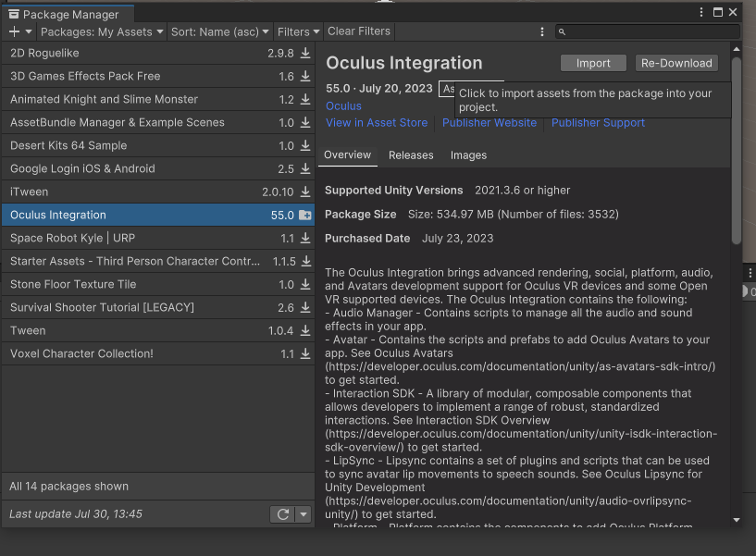756x556 pixels.
Task: Open Publisher Support link
Action: (x=598, y=123)
